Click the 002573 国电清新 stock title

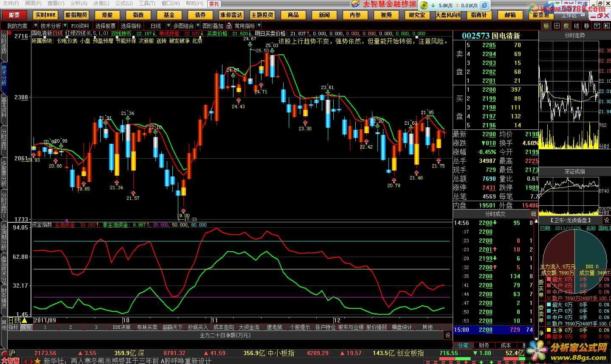click(491, 36)
